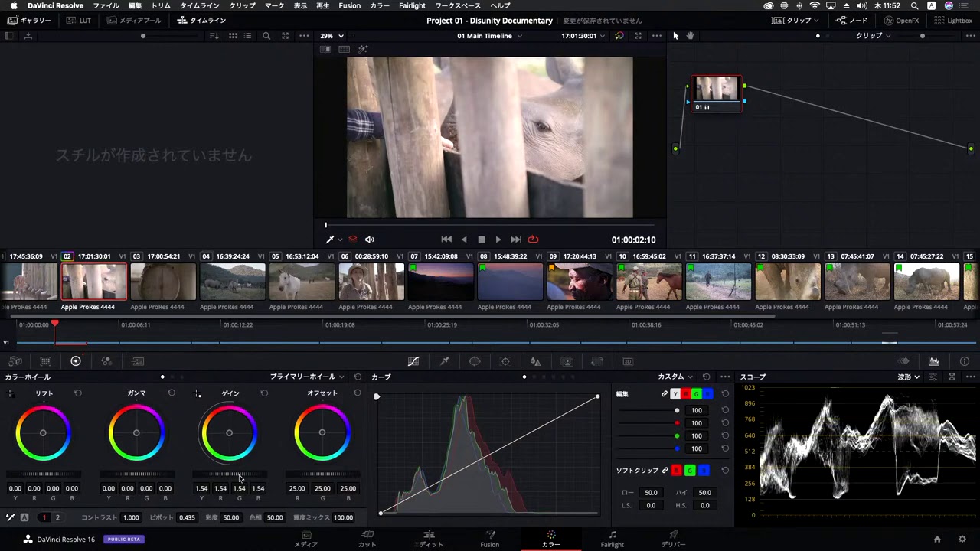Open the Curves palette icon
This screenshot has width=980, height=551.
413,361
